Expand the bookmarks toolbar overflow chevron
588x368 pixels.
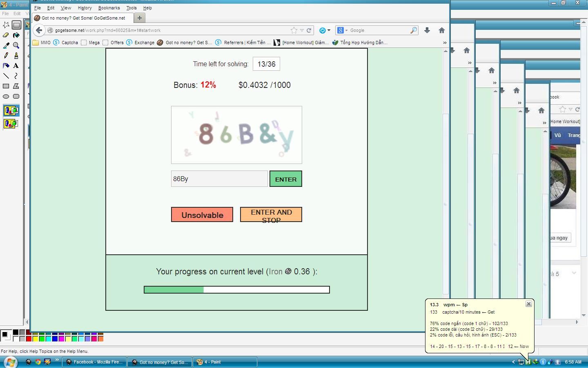445,43
